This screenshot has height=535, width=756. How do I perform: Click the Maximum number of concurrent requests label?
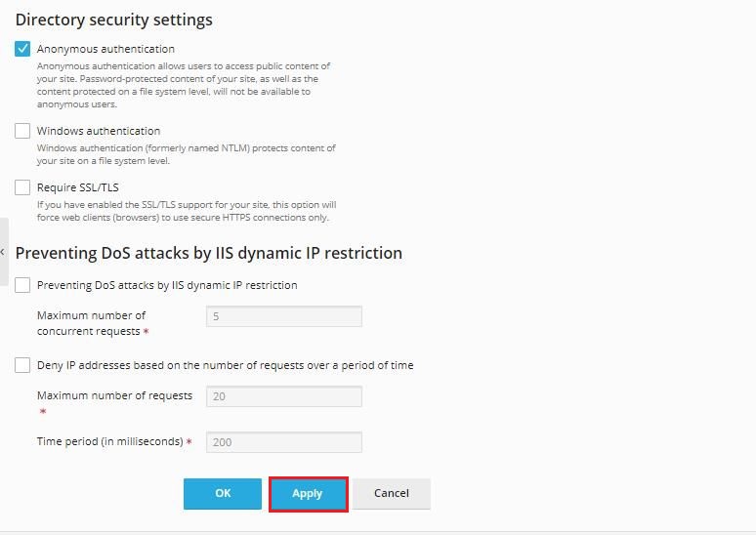click(x=91, y=323)
